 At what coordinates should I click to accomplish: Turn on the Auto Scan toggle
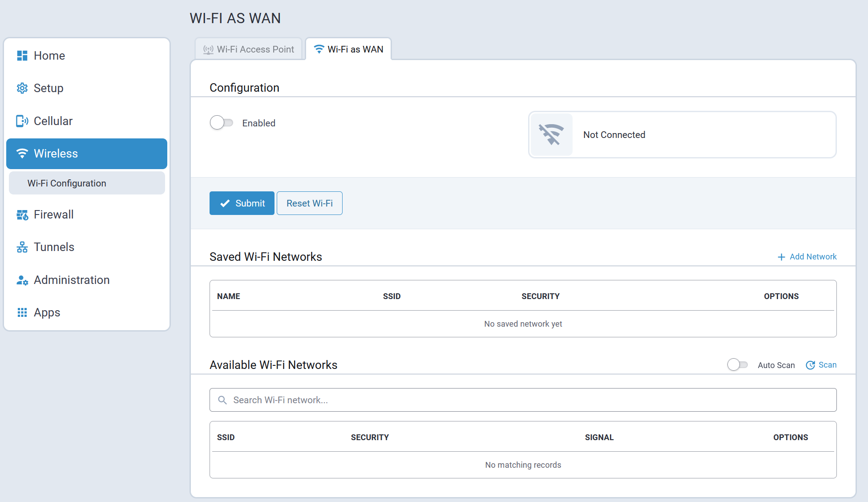(x=738, y=365)
